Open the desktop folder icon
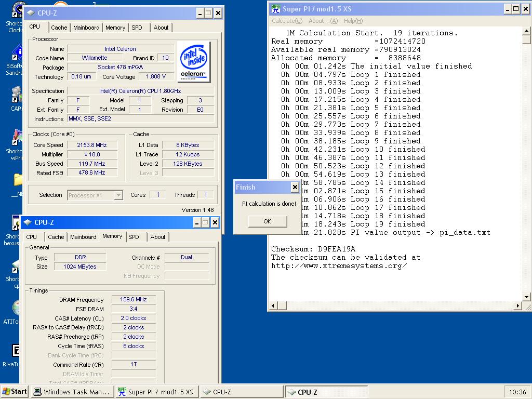The width and height of the screenshot is (532, 399). click(x=18, y=180)
